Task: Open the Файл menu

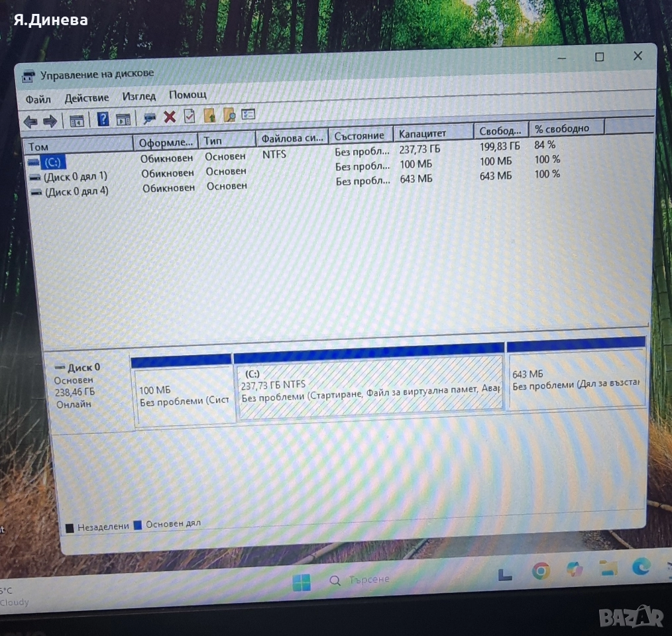Action: 38,99
